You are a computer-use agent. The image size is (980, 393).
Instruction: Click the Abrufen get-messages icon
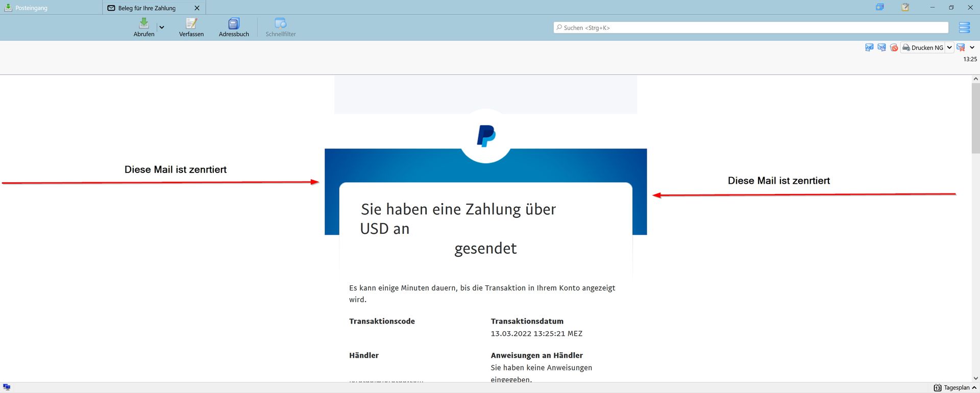click(144, 23)
